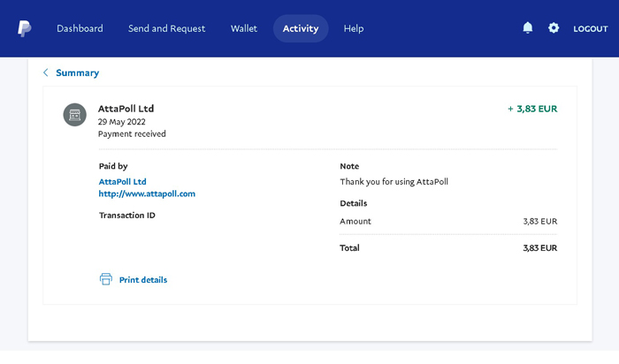Click the AttaPoll Ltd transaction title

pos(126,109)
